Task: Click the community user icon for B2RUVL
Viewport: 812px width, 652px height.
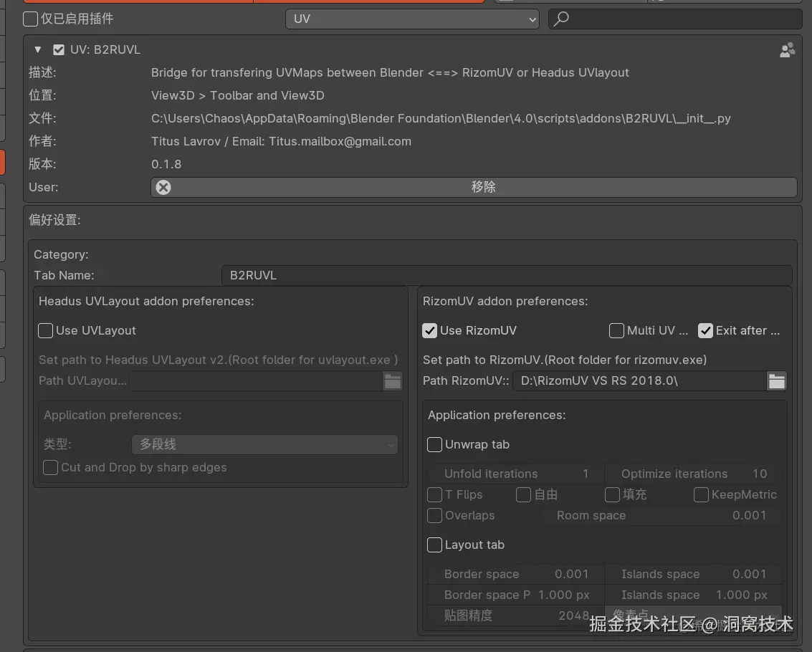Action: (787, 49)
